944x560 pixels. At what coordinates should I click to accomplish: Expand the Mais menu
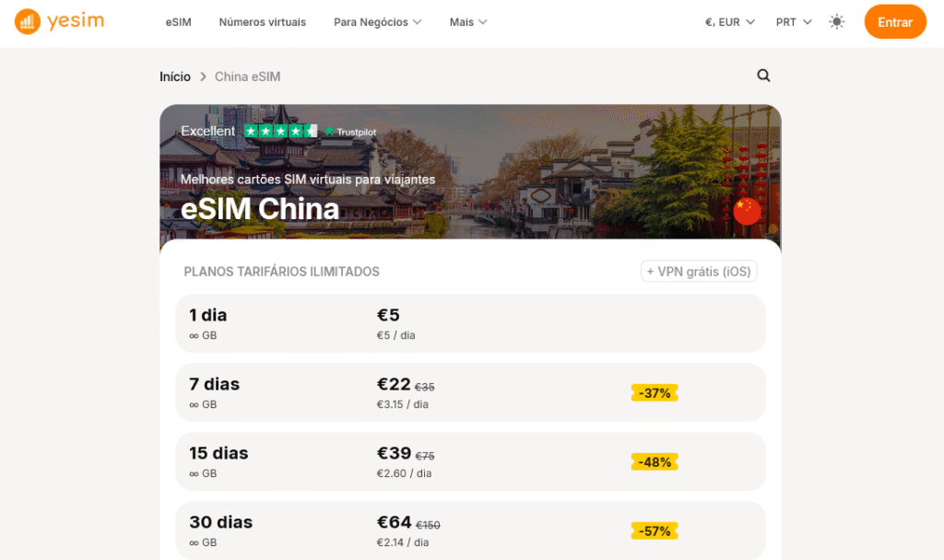[x=467, y=21]
